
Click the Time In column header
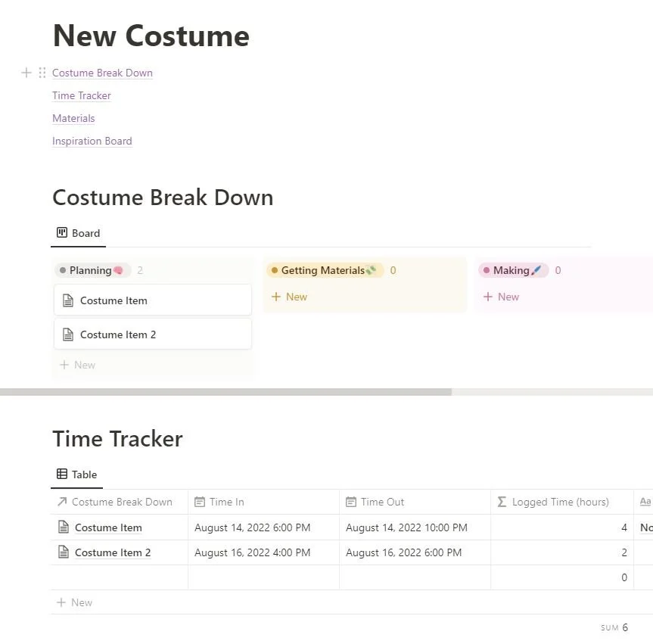[263, 502]
